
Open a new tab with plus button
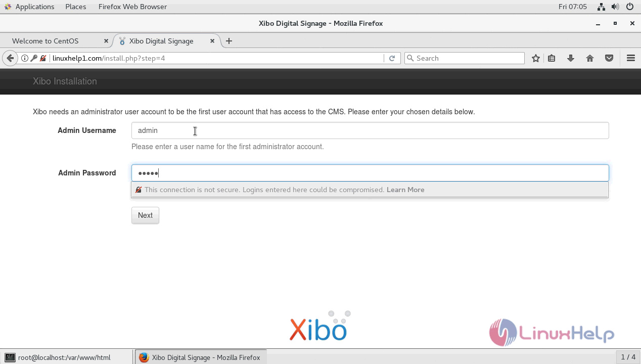(x=229, y=41)
